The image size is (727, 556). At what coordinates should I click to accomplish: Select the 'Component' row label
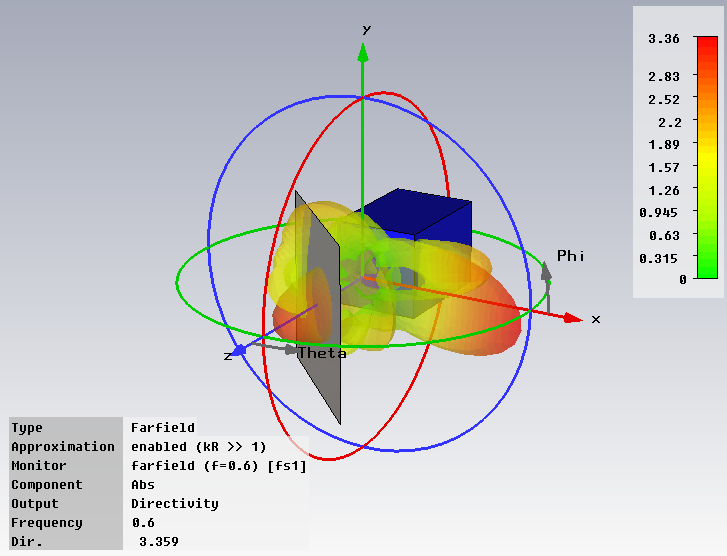tap(47, 485)
